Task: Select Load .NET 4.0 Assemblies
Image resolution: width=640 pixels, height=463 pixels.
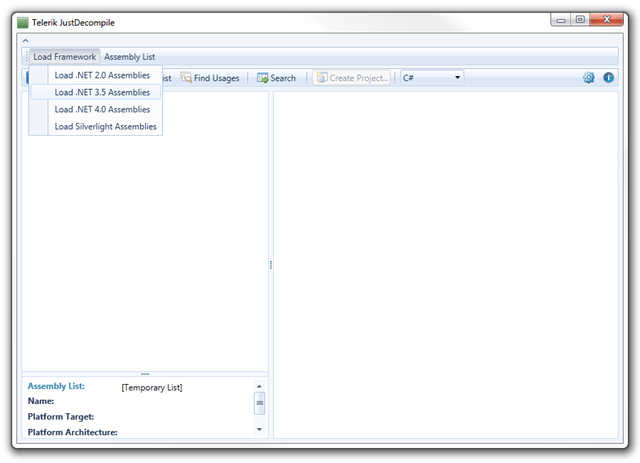Action: [96, 109]
